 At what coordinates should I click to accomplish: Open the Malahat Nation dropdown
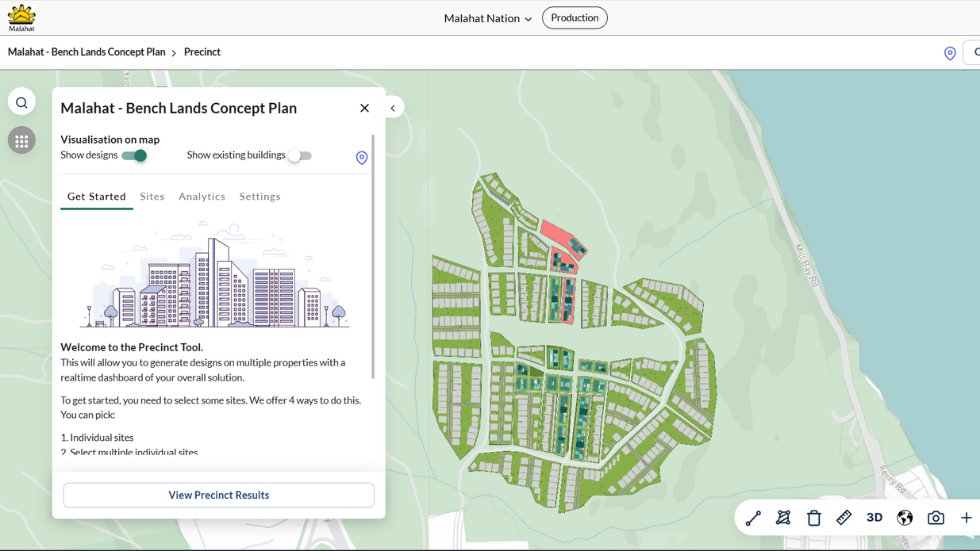(488, 19)
